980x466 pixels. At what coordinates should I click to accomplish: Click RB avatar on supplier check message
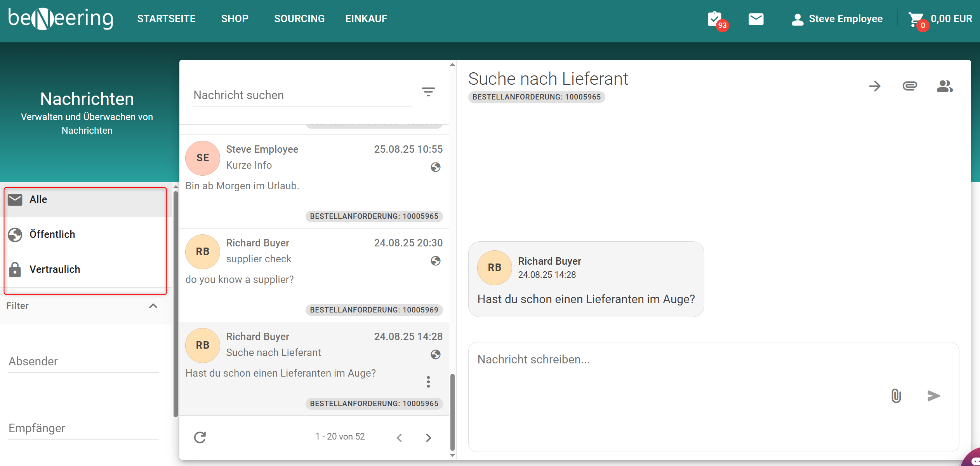[203, 251]
